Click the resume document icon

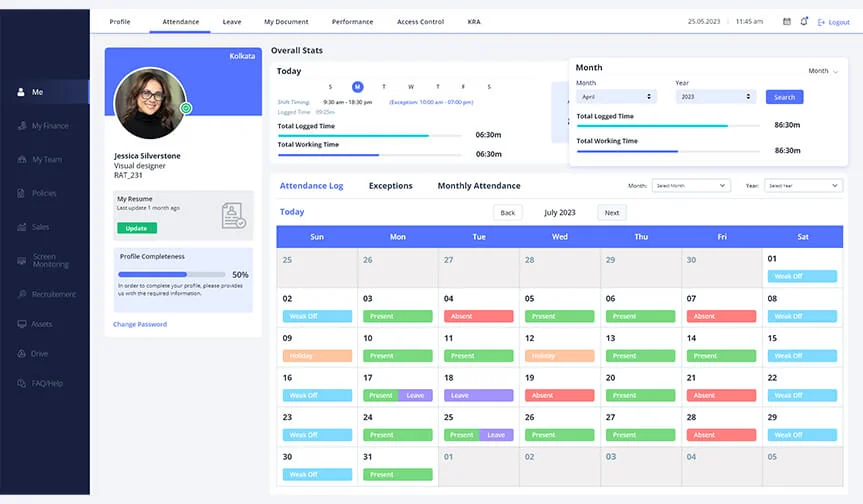pos(233,216)
